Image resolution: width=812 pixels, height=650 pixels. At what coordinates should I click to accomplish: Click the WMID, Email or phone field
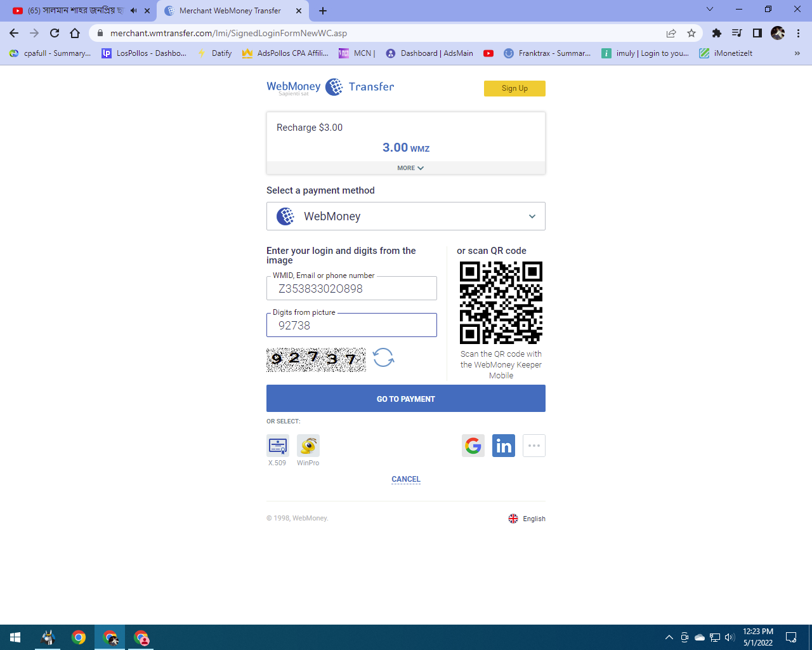[351, 288]
